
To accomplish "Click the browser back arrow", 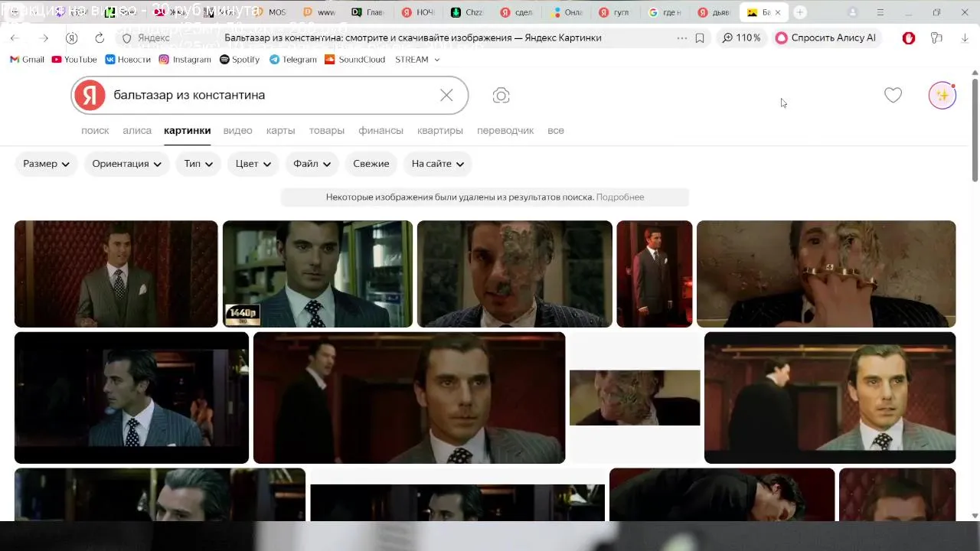I will 15,38.
